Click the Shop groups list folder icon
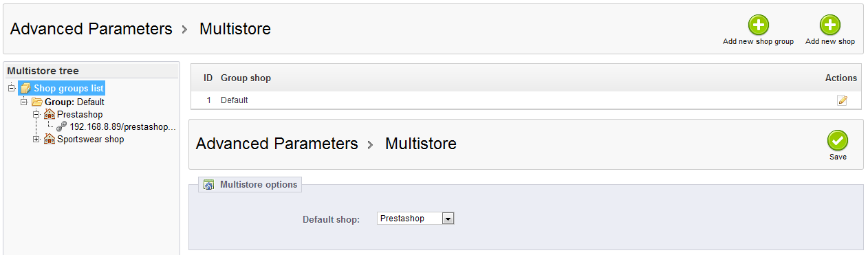The image size is (868, 255). click(25, 89)
